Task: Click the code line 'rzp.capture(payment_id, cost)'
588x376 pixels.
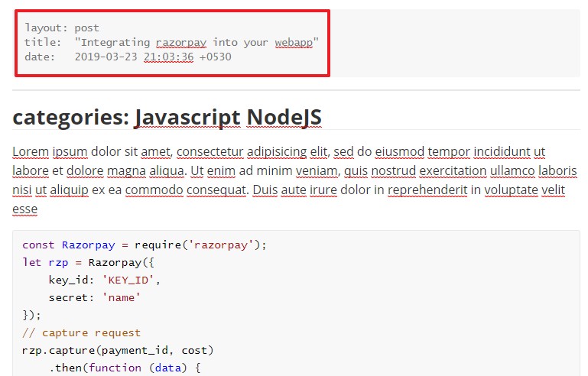Action: (118, 351)
